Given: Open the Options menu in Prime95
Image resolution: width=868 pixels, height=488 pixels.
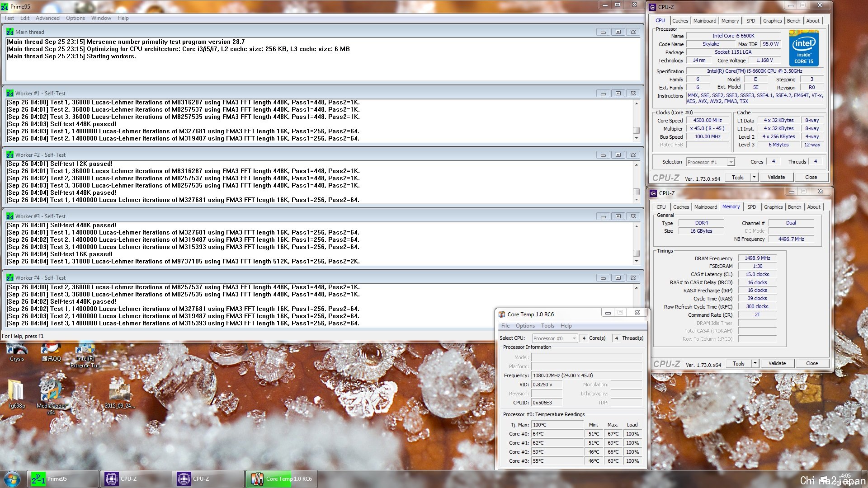Looking at the screenshot, I should coord(75,18).
